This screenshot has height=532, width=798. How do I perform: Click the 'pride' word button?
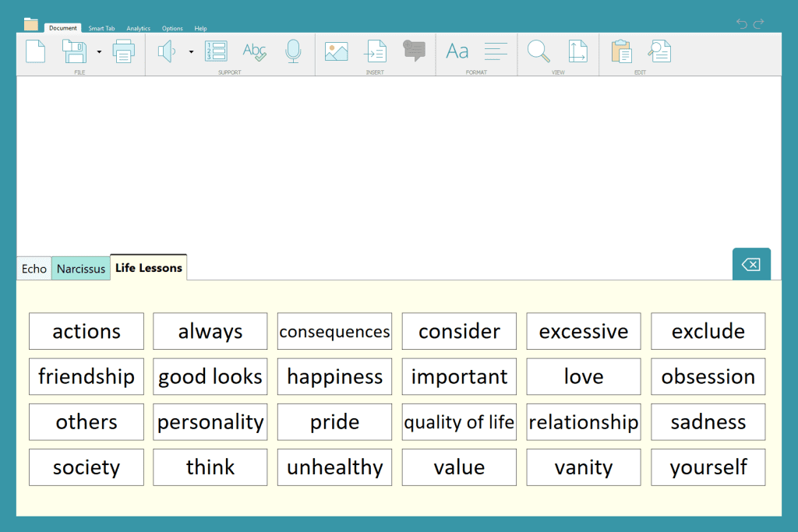(334, 421)
